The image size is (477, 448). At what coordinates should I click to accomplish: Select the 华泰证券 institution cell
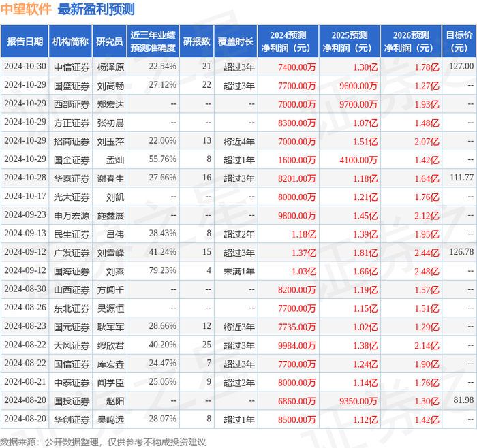point(72,178)
